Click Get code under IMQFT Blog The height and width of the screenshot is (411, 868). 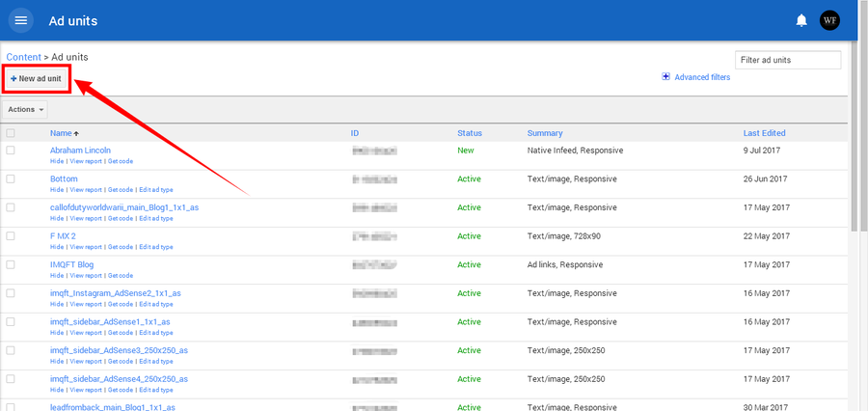tap(121, 275)
